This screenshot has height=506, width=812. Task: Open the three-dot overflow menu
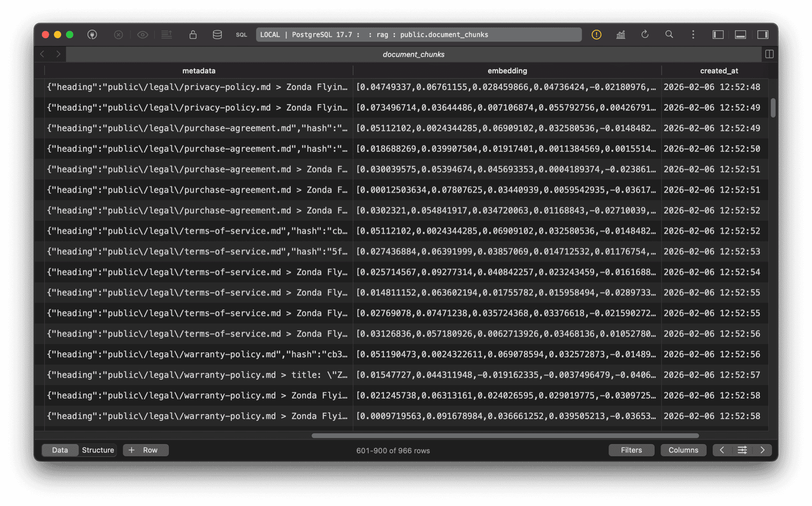click(x=693, y=34)
